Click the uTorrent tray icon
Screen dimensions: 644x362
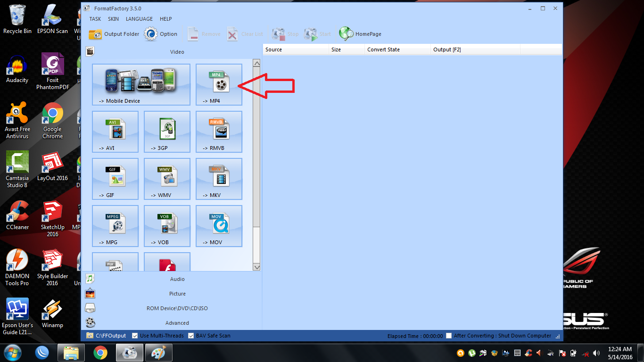click(472, 353)
